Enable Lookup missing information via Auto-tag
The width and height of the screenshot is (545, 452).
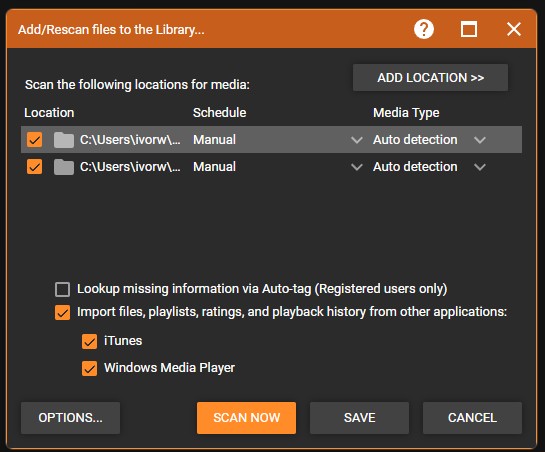tap(62, 289)
